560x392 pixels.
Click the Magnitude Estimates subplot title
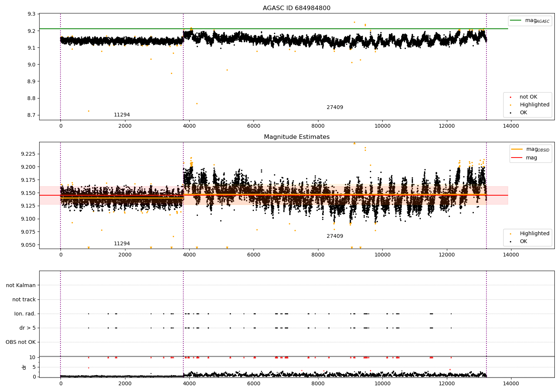point(296,137)
